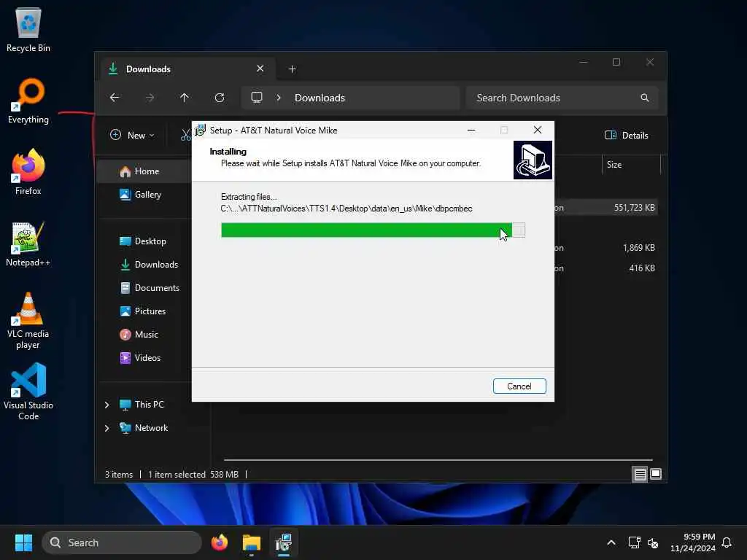Screen dimensions: 747x560
Task: Close the Setup dialog with X
Action: point(538,130)
